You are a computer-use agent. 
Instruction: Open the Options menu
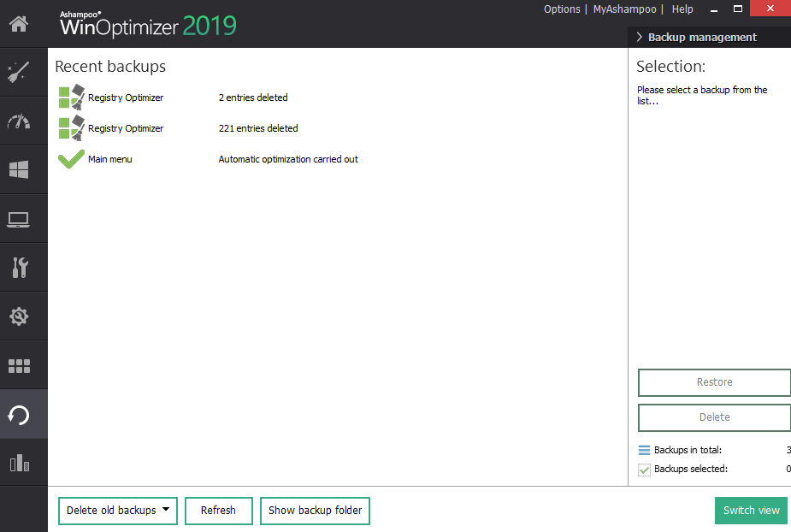(562, 9)
